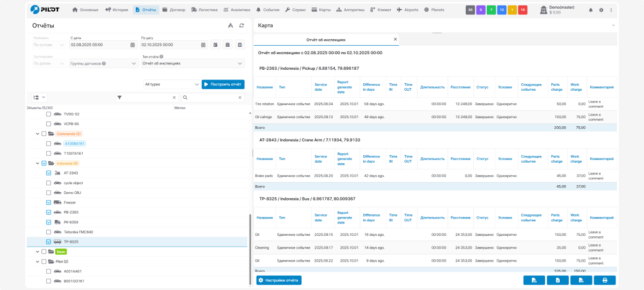Open the settings gear in top bar
Image resolution: width=644 pixels, height=290 pixels.
[x=601, y=10]
